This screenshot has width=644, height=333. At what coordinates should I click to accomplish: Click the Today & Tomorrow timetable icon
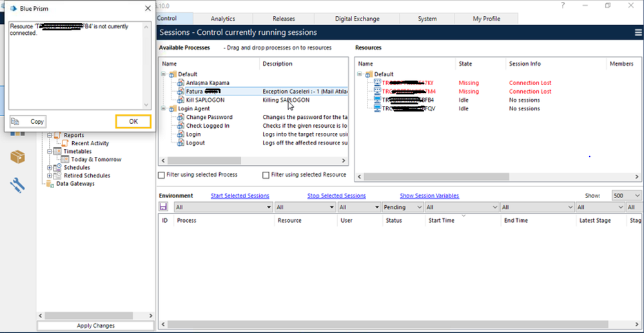click(65, 159)
